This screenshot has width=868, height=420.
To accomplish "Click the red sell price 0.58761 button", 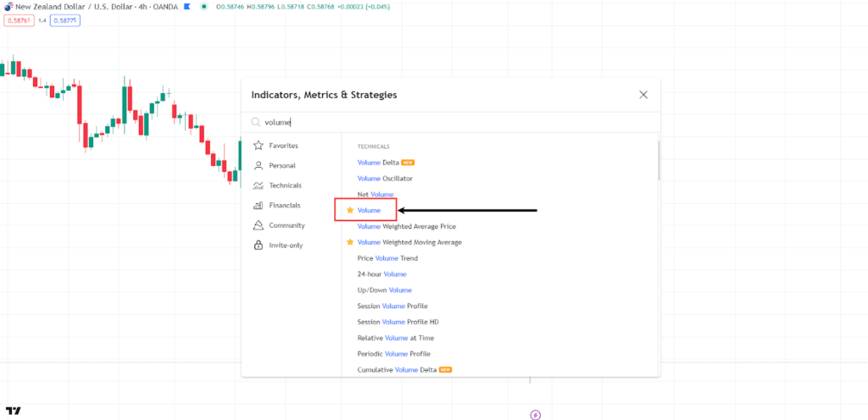I will pos(19,19).
